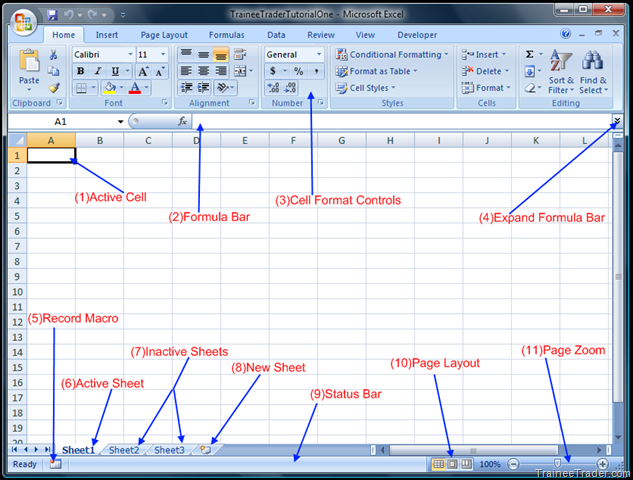633x480 pixels.
Task: Click the AutoSum sigma icon
Action: [x=529, y=55]
